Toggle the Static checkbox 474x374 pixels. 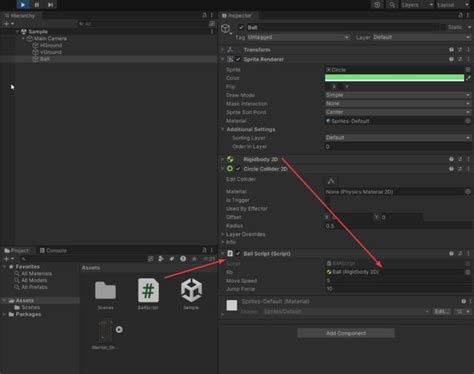pyautogui.click(x=443, y=27)
